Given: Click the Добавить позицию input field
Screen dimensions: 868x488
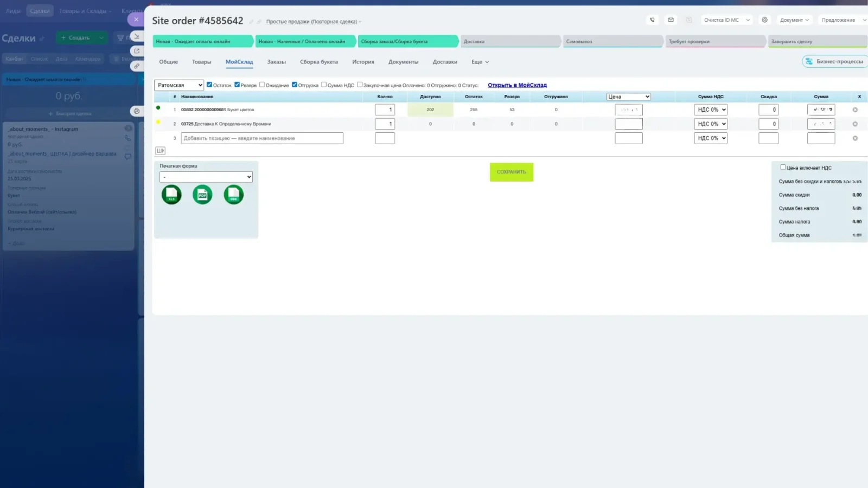Looking at the screenshot, I should pos(262,138).
